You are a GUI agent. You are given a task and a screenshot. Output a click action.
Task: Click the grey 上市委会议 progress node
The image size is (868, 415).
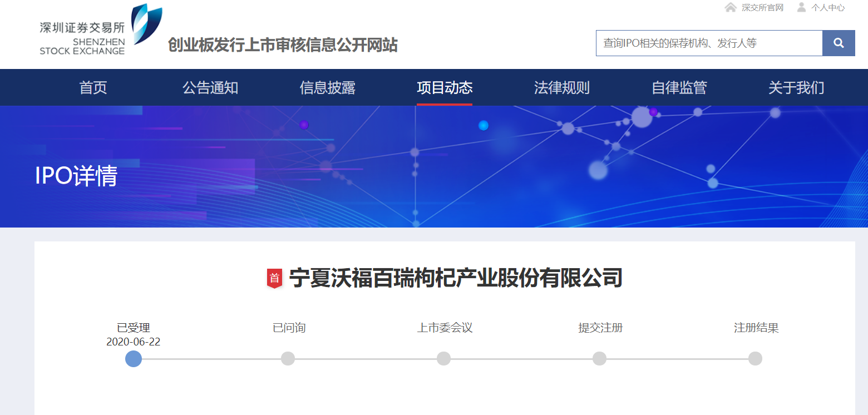point(443,359)
